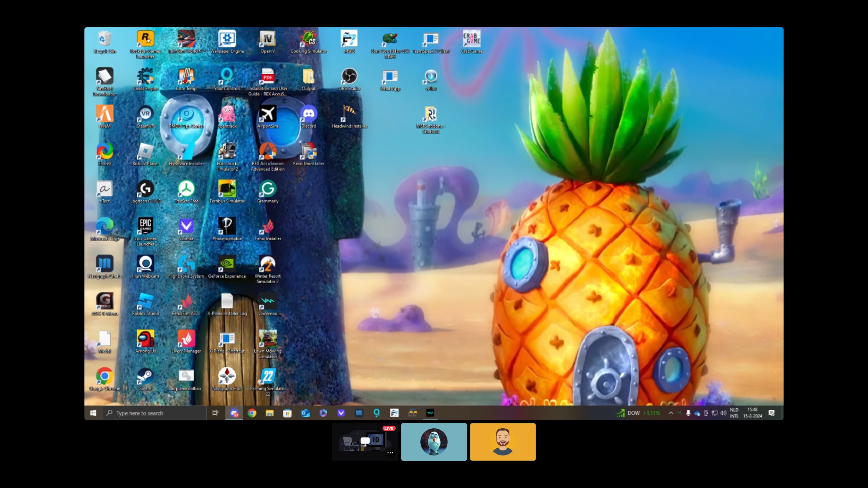Expand the hidden system tray icons chevron

pyautogui.click(x=671, y=413)
